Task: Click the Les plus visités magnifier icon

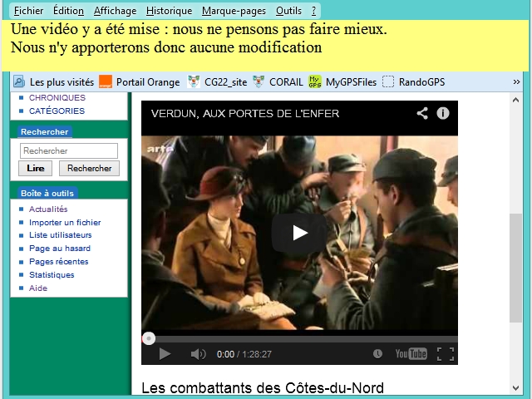Action: pos(19,81)
